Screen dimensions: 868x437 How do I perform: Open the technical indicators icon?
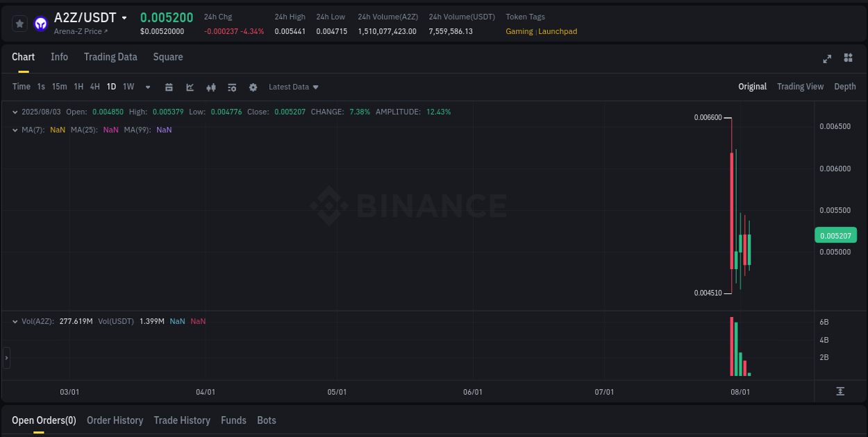coord(232,87)
